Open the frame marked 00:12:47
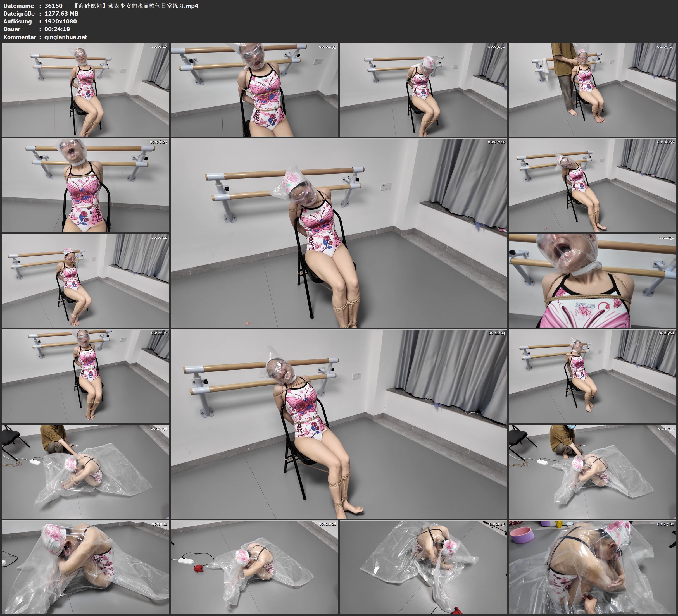This screenshot has width=678, height=616. (85, 376)
